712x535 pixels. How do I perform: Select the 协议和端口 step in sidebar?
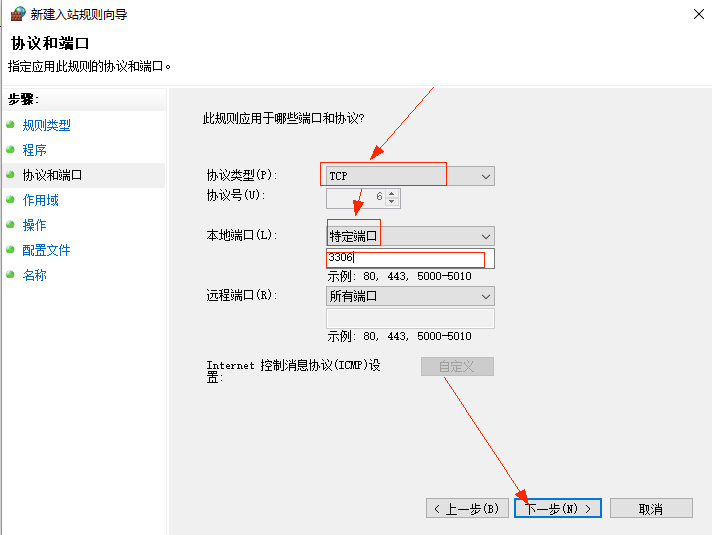pos(52,175)
